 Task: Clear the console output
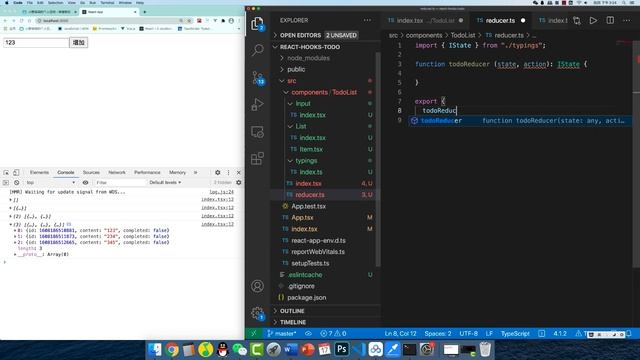[x=16, y=182]
